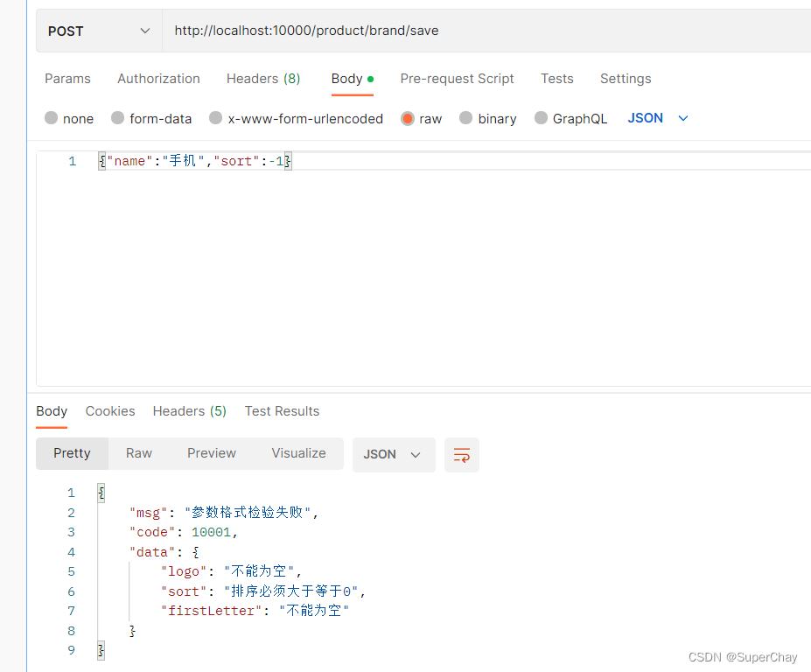This screenshot has height=672, width=811.
Task: Switch to Raw response view
Action: pyautogui.click(x=138, y=454)
